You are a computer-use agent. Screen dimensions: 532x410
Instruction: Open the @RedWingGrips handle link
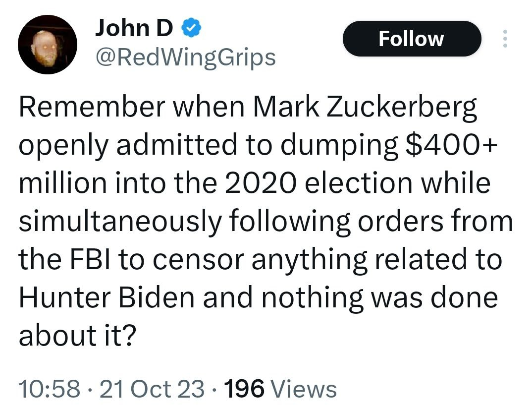(184, 59)
